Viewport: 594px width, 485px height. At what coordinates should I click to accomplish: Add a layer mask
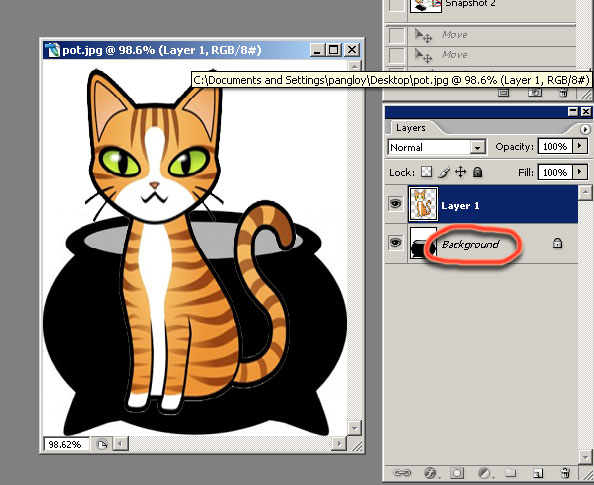coord(457,472)
